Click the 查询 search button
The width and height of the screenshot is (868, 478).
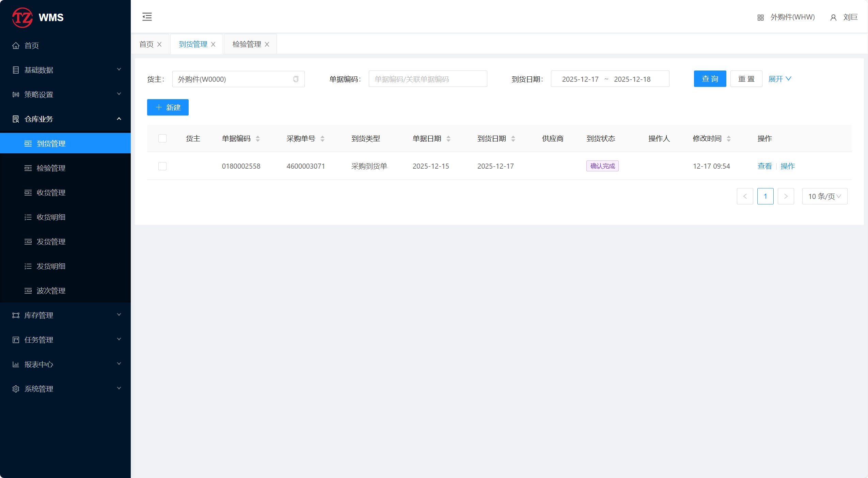point(710,79)
